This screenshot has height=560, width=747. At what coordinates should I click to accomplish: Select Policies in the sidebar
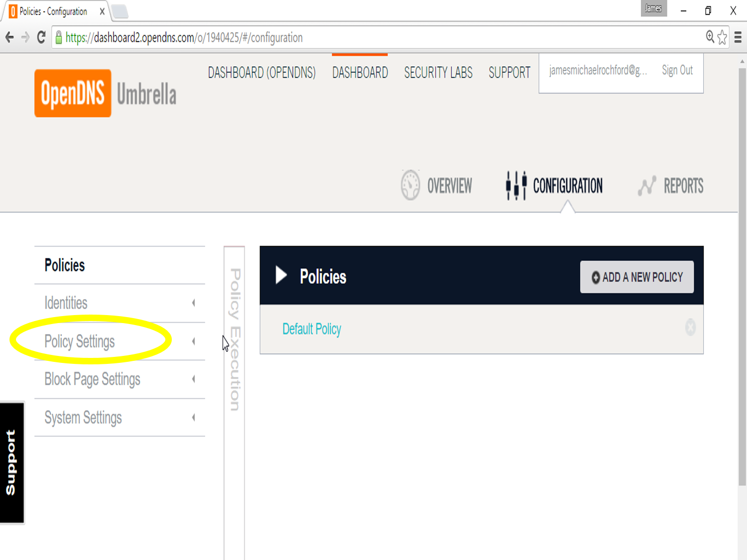tap(65, 265)
